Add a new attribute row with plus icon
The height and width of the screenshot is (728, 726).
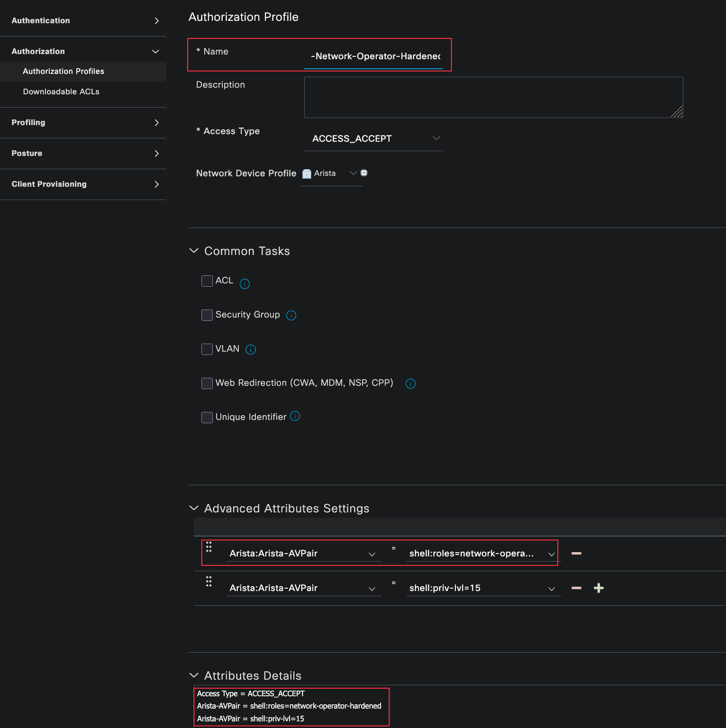pyautogui.click(x=599, y=588)
